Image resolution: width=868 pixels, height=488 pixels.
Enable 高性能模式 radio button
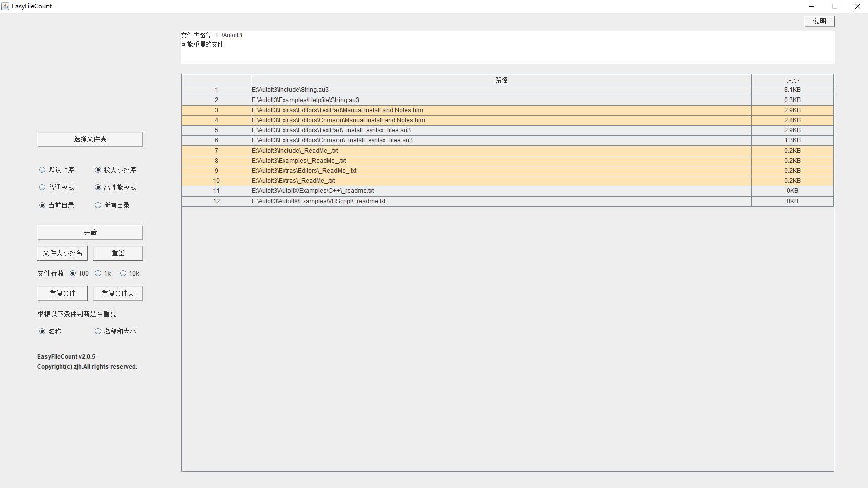pyautogui.click(x=98, y=187)
